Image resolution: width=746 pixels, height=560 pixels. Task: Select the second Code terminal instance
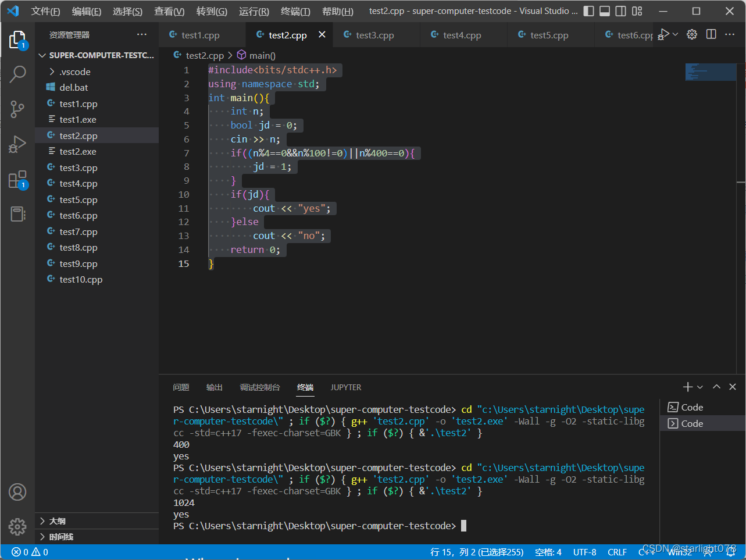(702, 423)
